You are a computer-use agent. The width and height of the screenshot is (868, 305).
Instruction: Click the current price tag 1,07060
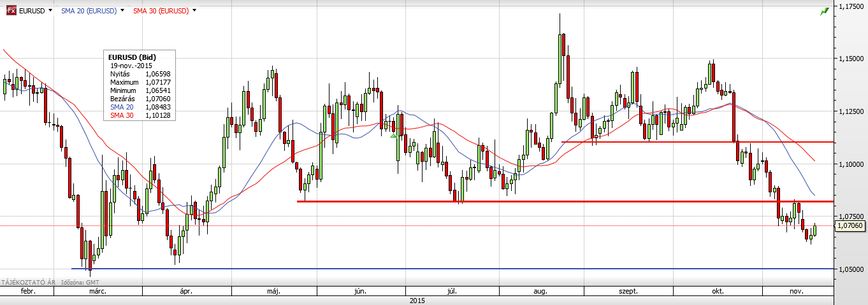click(850, 225)
